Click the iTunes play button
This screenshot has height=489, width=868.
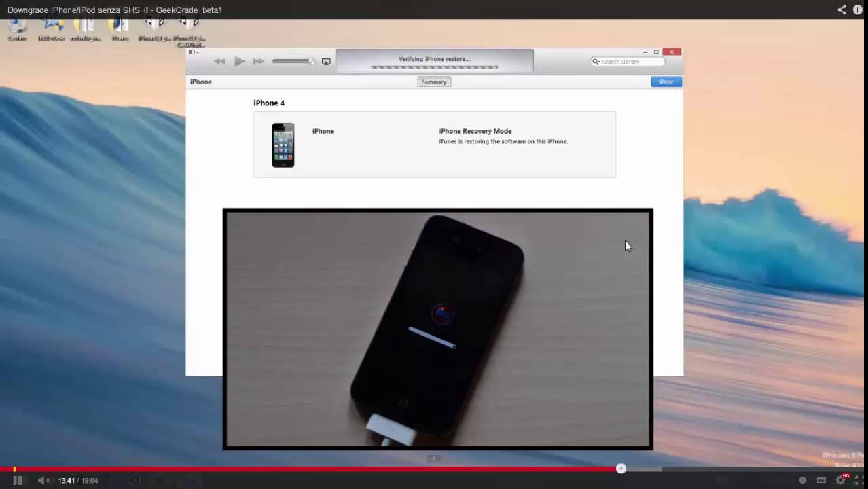point(239,61)
